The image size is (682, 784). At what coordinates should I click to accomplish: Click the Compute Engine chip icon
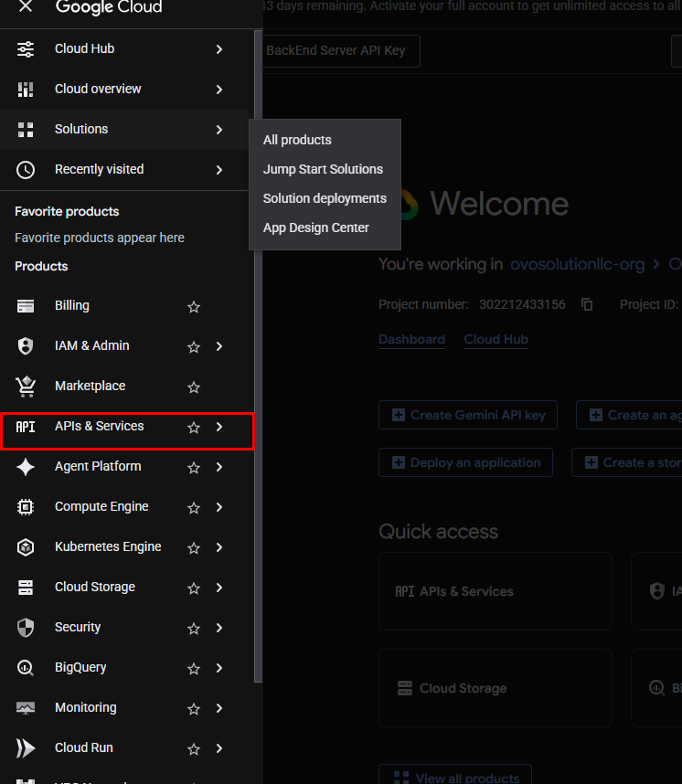point(26,507)
